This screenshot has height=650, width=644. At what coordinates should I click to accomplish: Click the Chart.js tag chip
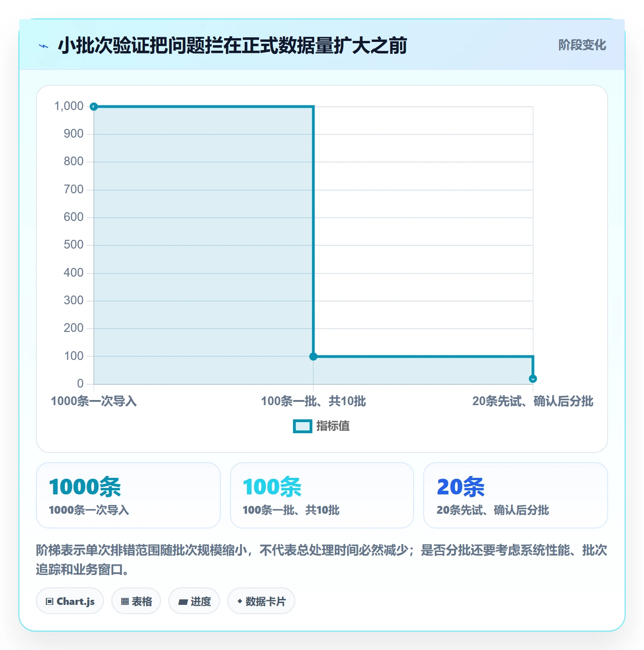[70, 601]
